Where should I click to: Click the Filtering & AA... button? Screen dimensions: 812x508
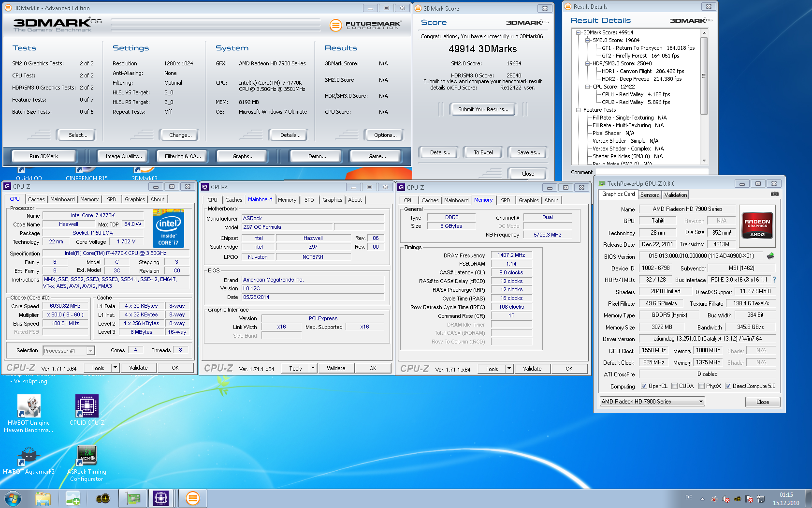[183, 156]
